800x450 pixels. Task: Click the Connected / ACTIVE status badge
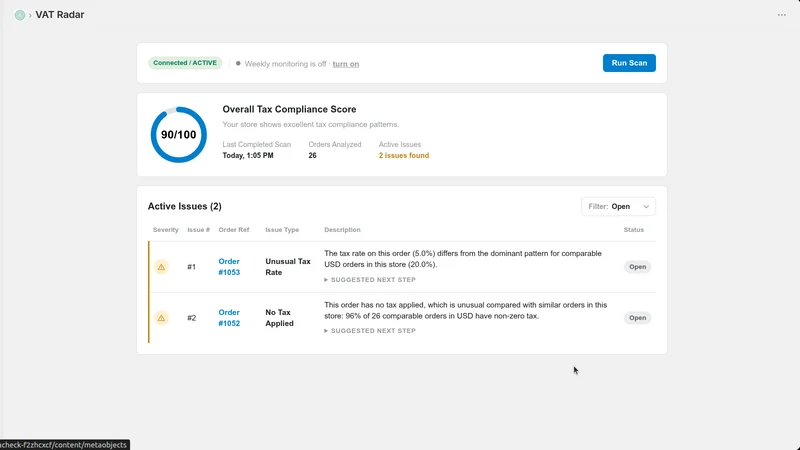(x=185, y=63)
